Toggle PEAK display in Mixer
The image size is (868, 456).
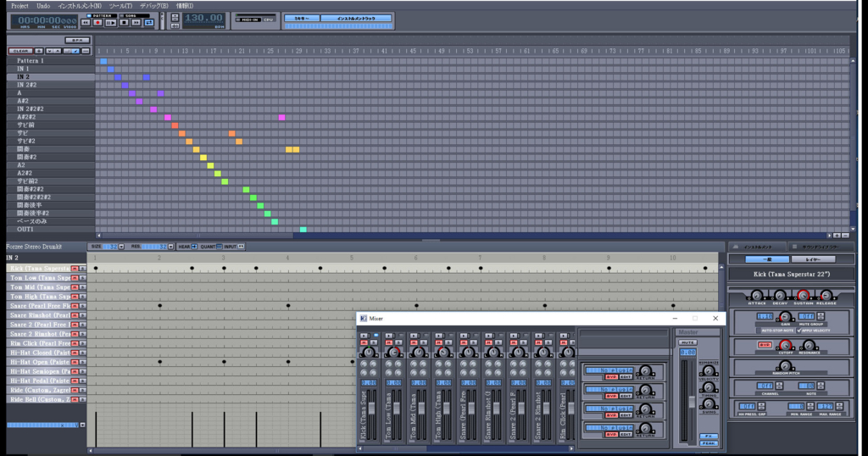(709, 443)
